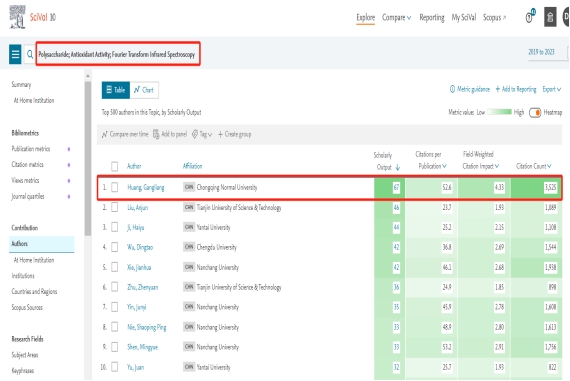
Task: Click Add to Reporting link
Action: 516,89
